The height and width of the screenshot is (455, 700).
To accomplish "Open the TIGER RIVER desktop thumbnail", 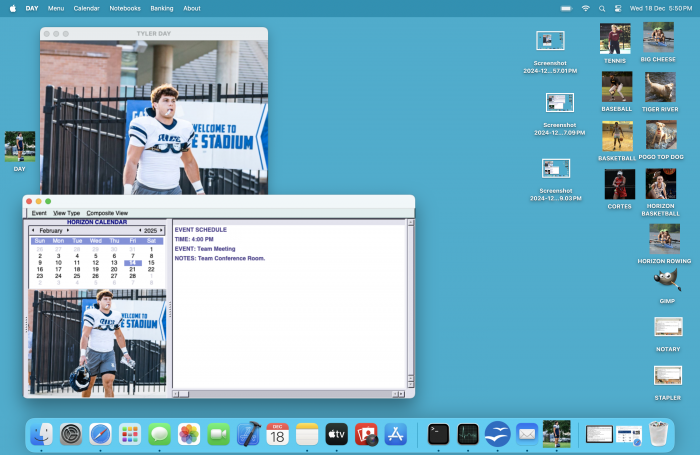I will click(x=659, y=88).
